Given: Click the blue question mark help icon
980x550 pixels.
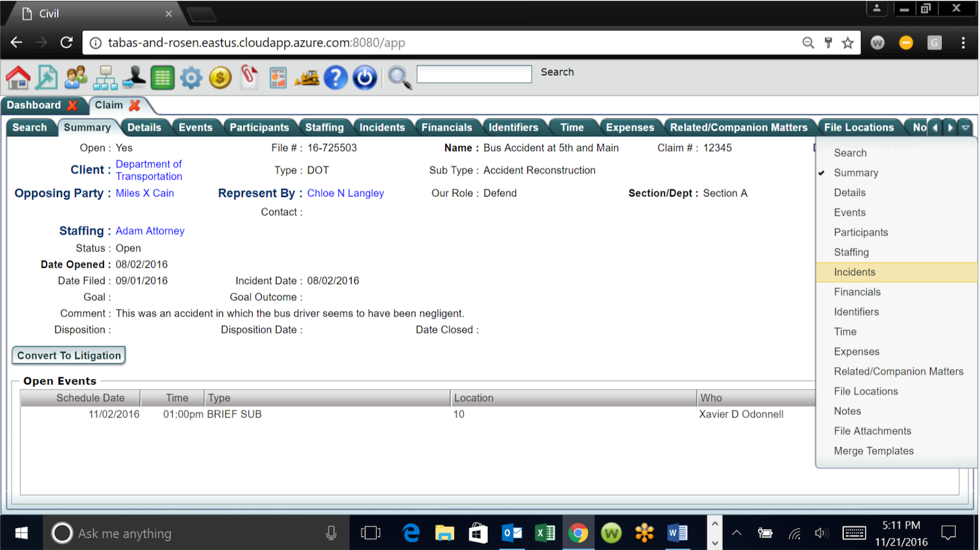Looking at the screenshot, I should [x=336, y=77].
